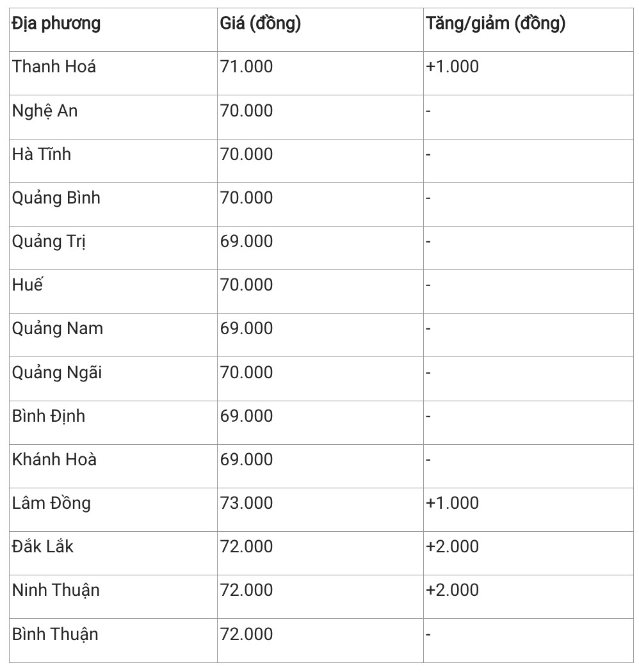Click the Nghệ An row name

45,111
